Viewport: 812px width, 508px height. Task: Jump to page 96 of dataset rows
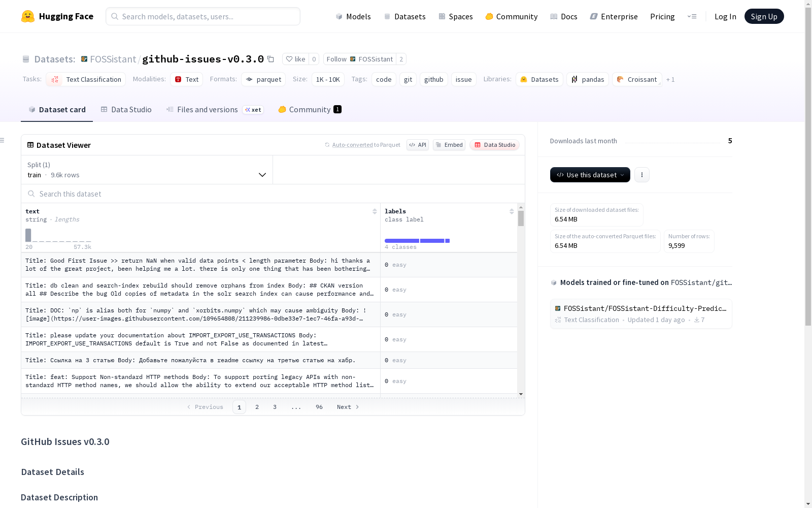click(x=319, y=407)
